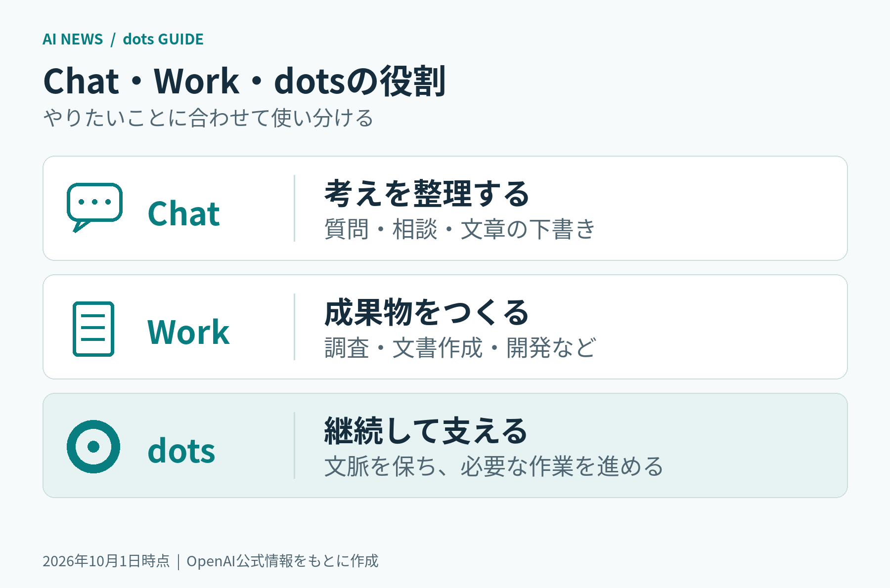Click the 'dots GUIDE' breadcrumb text
This screenshot has height=588, width=890.
[163, 39]
